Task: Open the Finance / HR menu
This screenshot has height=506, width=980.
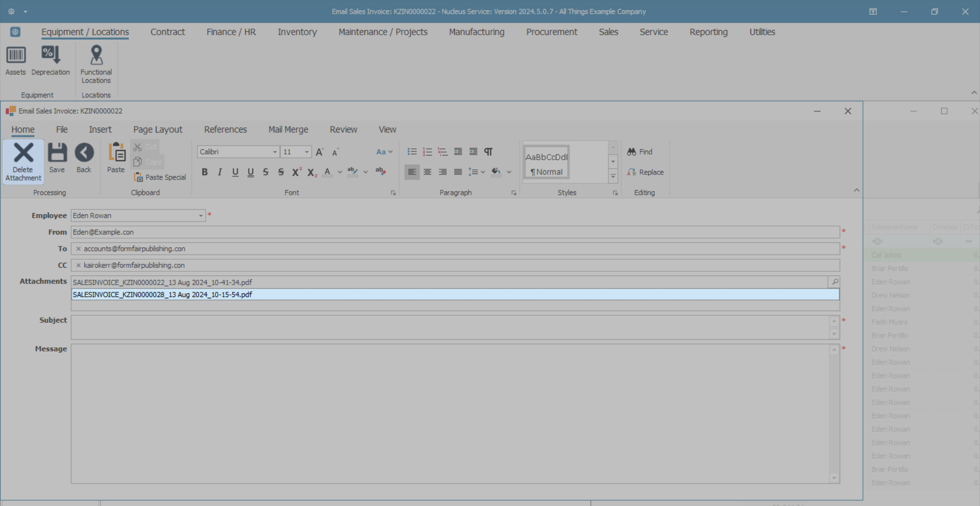Action: 231,32
